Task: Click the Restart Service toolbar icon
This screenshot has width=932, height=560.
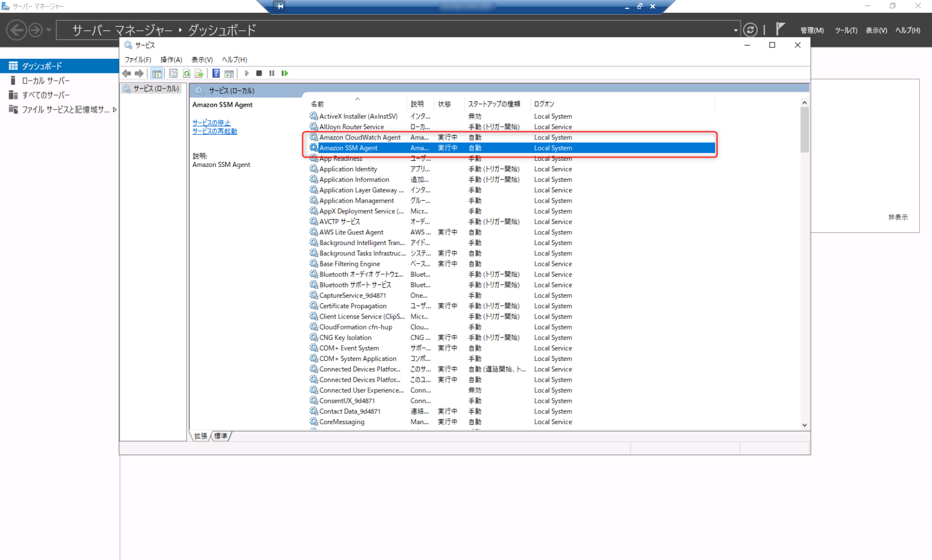Action: click(x=285, y=73)
